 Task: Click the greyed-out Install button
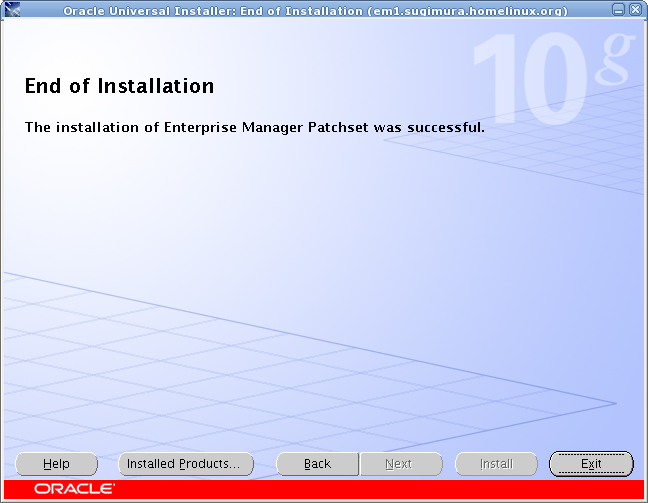[x=496, y=464]
